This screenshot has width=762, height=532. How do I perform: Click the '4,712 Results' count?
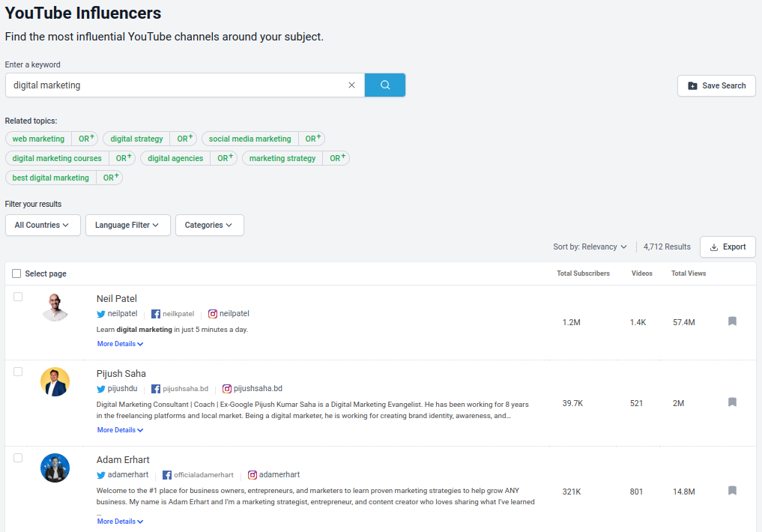pos(667,247)
